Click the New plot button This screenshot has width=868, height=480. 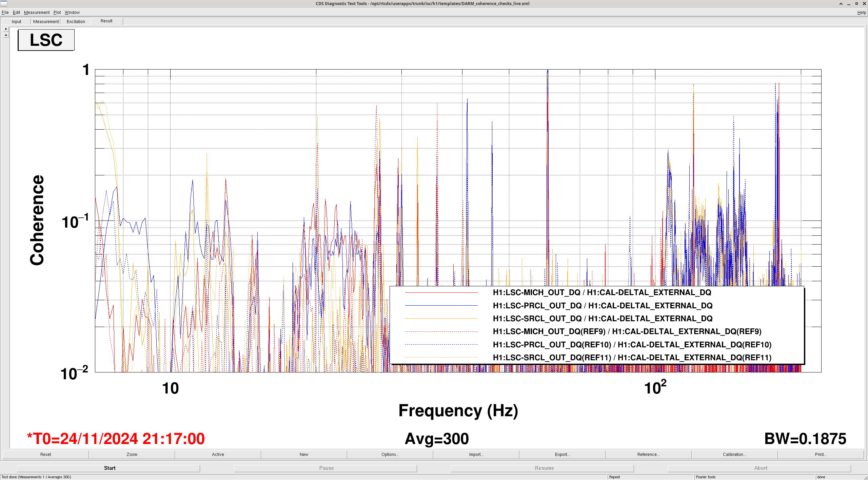pos(304,455)
